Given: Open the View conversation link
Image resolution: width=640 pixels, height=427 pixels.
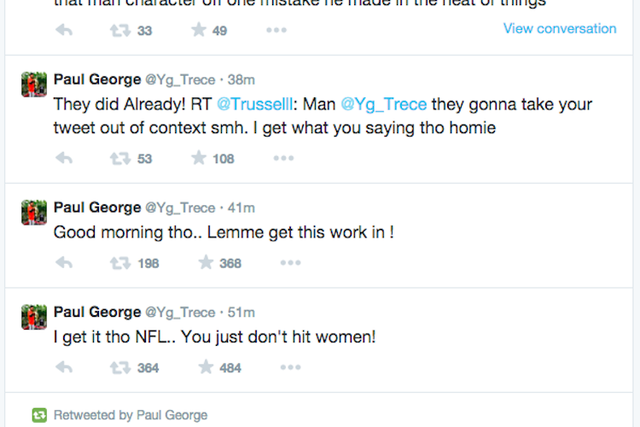Looking at the screenshot, I should [x=560, y=29].
